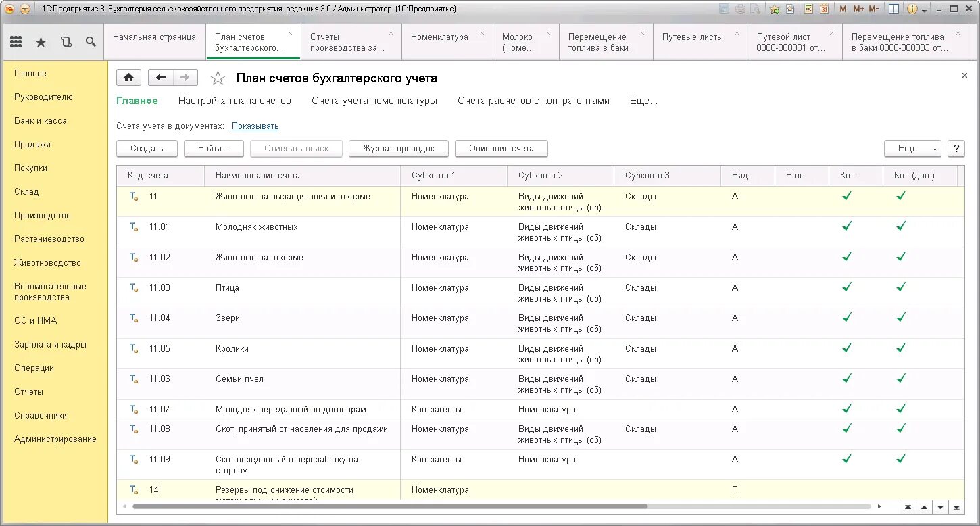Add Chart of Accounts form to favorites star
This screenshot has height=526, width=980.
point(218,78)
